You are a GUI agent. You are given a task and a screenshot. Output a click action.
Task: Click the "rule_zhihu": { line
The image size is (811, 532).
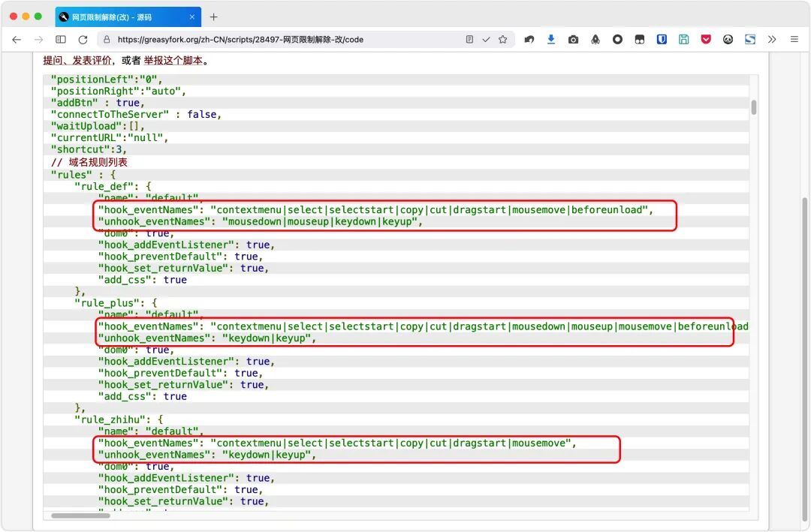119,419
